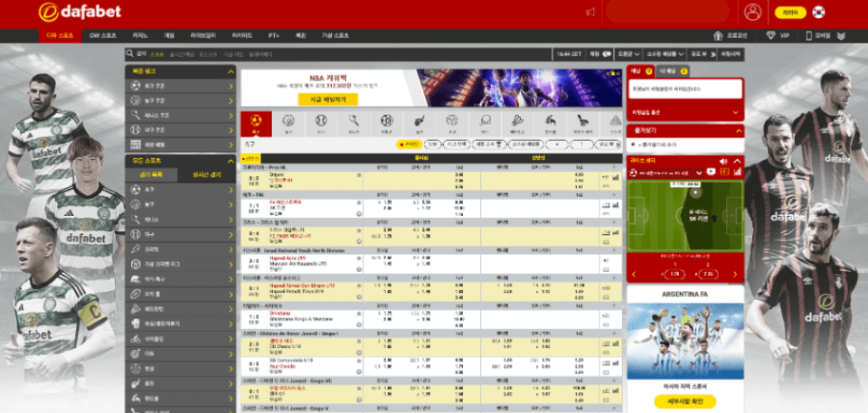Select the basketball sport tab icon
Screen dimensions: 868x413
288,121
